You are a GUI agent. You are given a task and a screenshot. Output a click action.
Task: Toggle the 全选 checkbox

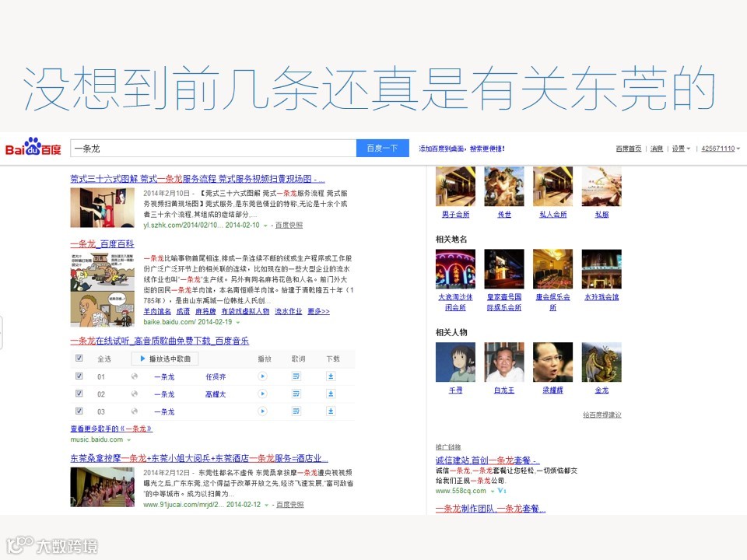click(x=79, y=358)
